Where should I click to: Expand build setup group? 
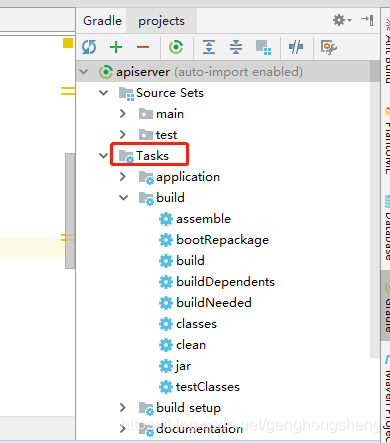123,408
